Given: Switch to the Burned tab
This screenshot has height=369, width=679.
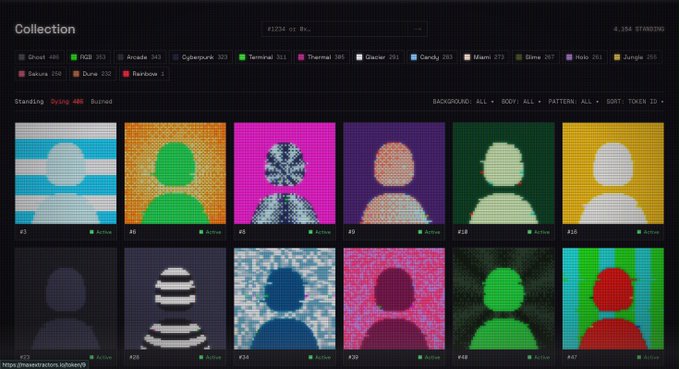Looking at the screenshot, I should point(101,101).
